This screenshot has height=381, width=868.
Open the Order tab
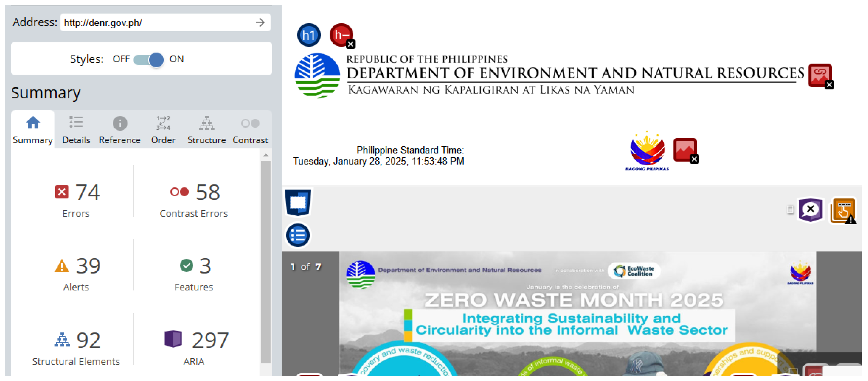(x=163, y=130)
